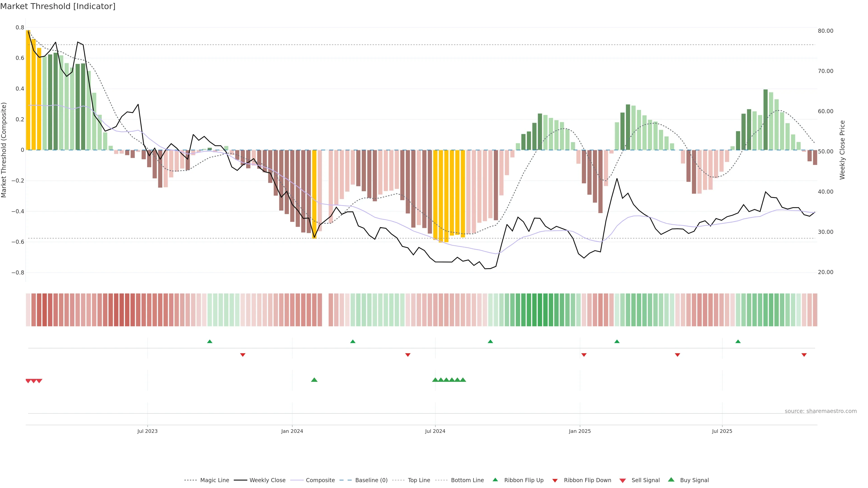
Task: Click the first red sell signal marker
Action: coord(28,381)
